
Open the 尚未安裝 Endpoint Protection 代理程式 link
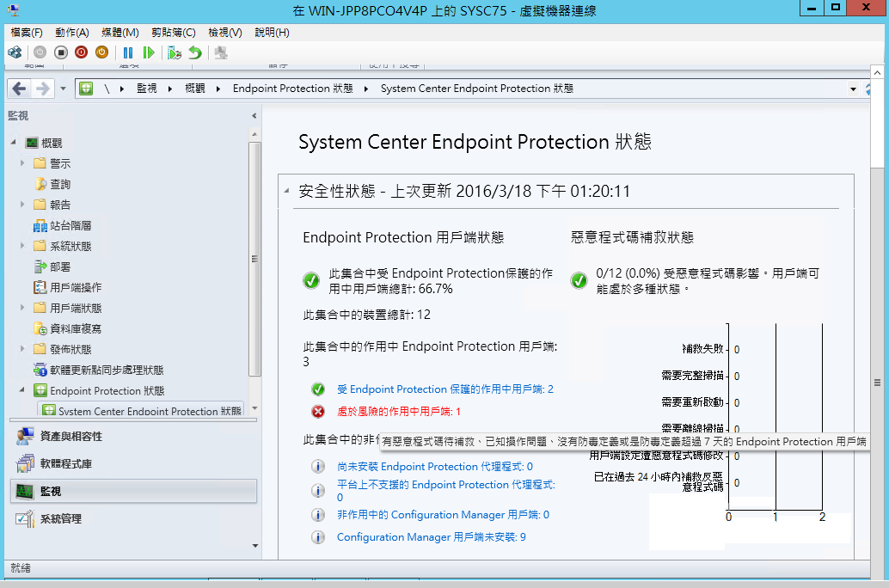[435, 467]
